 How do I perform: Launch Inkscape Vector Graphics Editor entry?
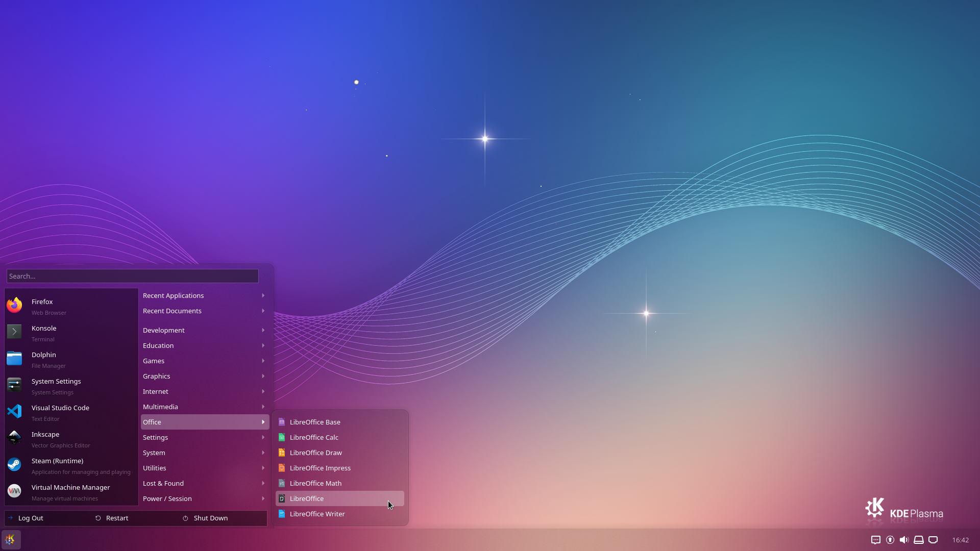click(71, 439)
